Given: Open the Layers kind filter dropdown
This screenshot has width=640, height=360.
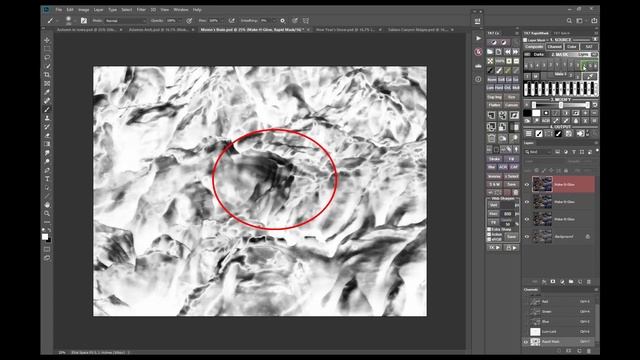Looking at the screenshot, I should (538, 152).
